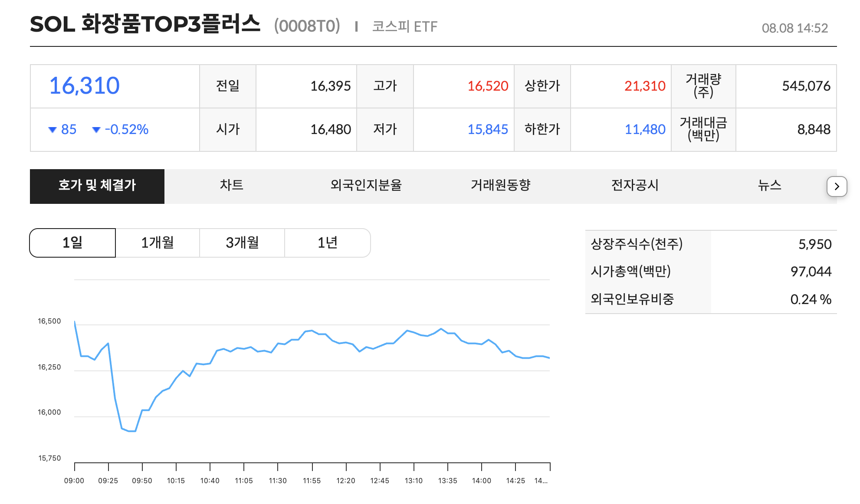Click the 13:35 marker on chart axis

coord(447,481)
